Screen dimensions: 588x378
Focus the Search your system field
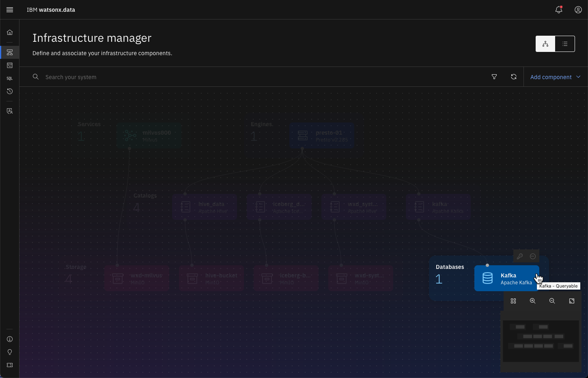[x=260, y=77]
